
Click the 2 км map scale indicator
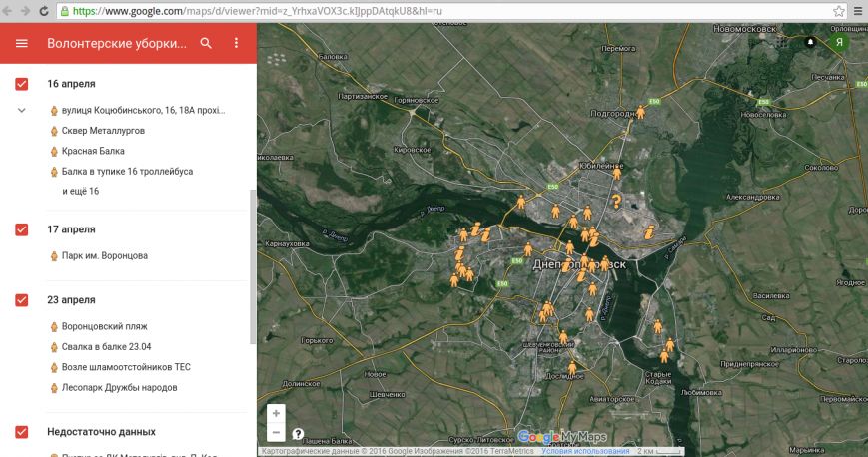pos(659,451)
